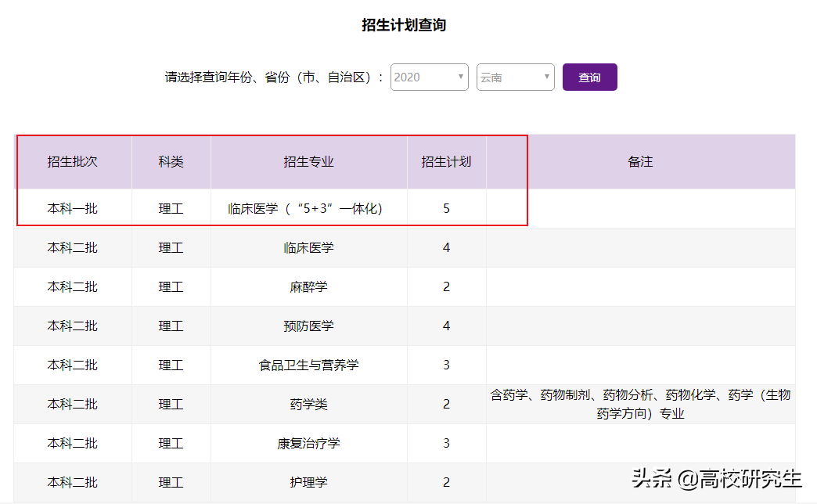Click the 招生计划查询 page title

(408, 24)
